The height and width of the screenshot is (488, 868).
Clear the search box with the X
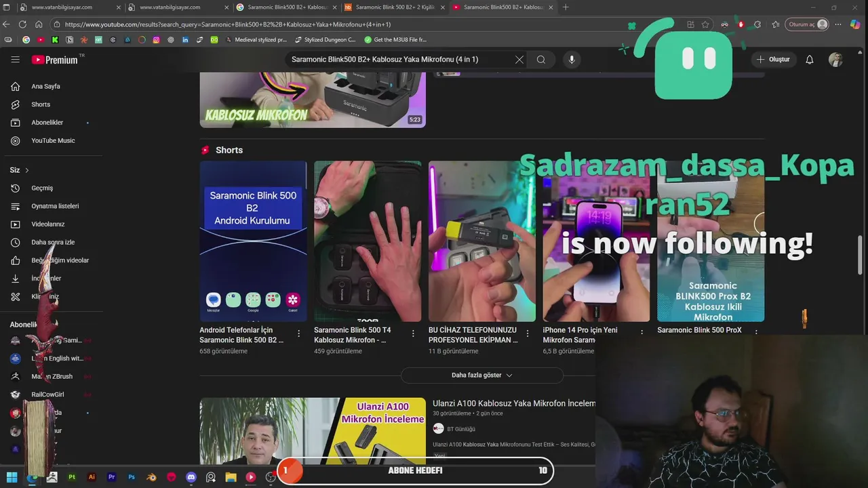click(519, 60)
